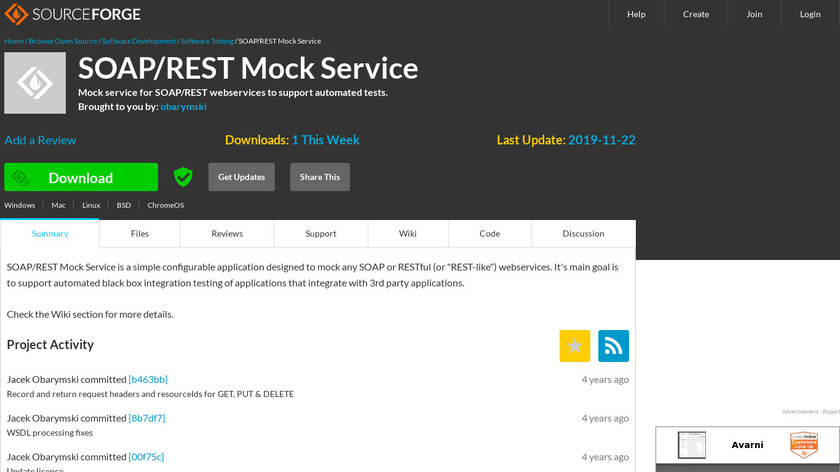Switch to the Reviews tab
Screen dimensions: 840x472
pos(227,234)
